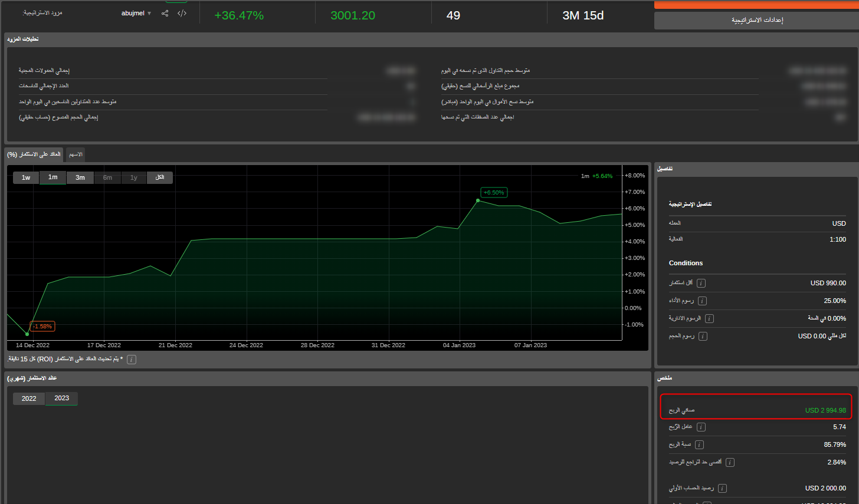Screen dimensions: 859x504
Task: Select the 6m chart range button
Action: [107, 177]
